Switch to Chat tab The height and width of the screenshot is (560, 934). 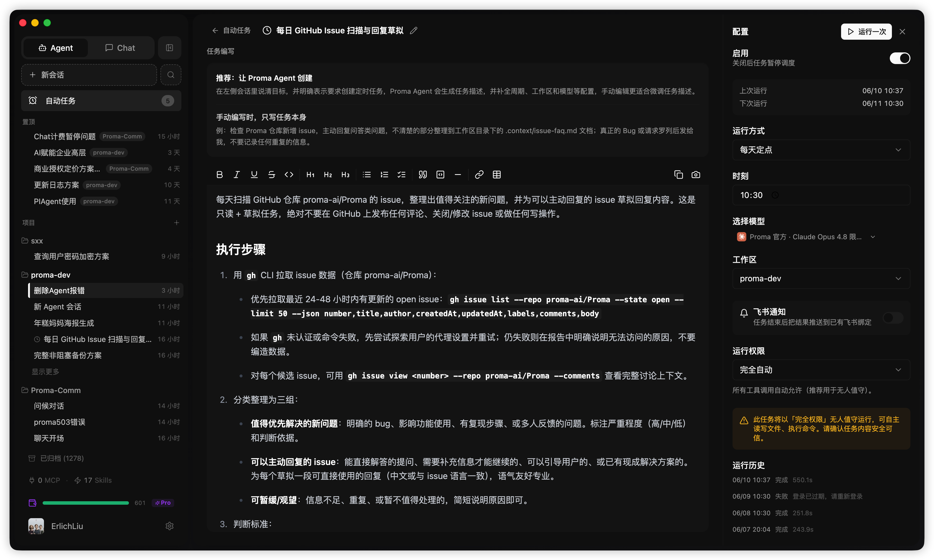pyautogui.click(x=120, y=48)
